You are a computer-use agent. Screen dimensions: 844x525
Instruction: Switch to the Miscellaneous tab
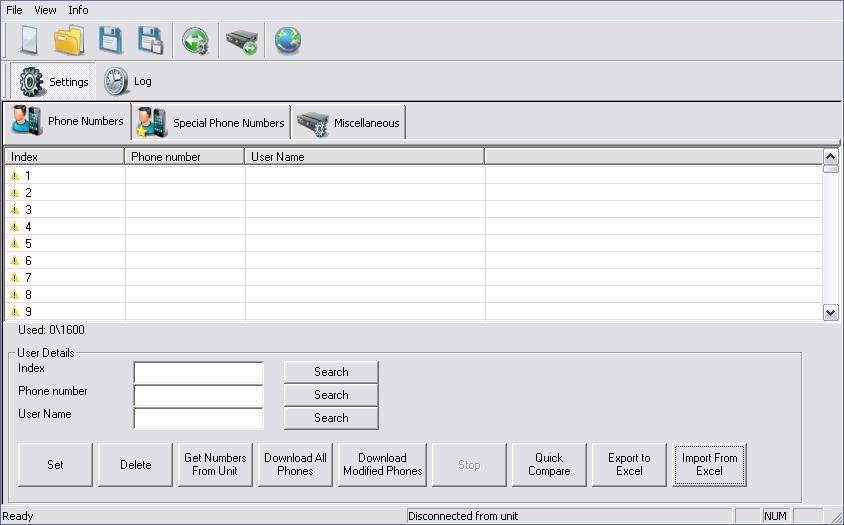coord(349,123)
